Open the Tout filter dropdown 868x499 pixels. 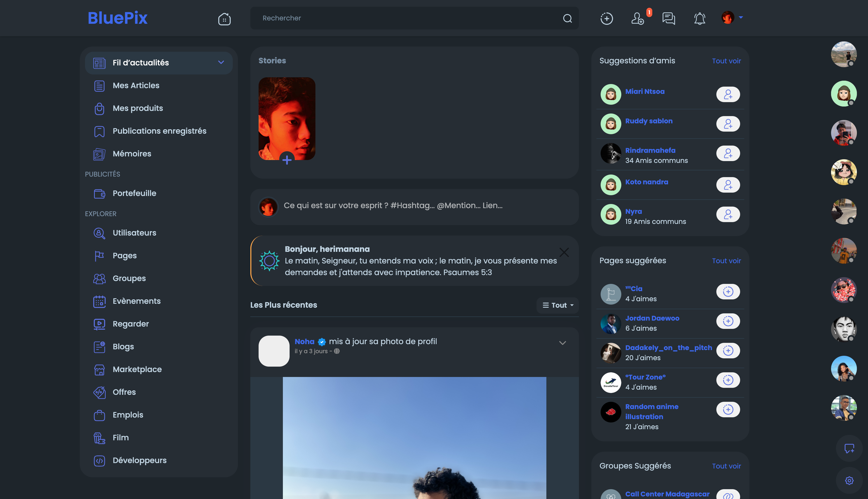click(x=558, y=305)
